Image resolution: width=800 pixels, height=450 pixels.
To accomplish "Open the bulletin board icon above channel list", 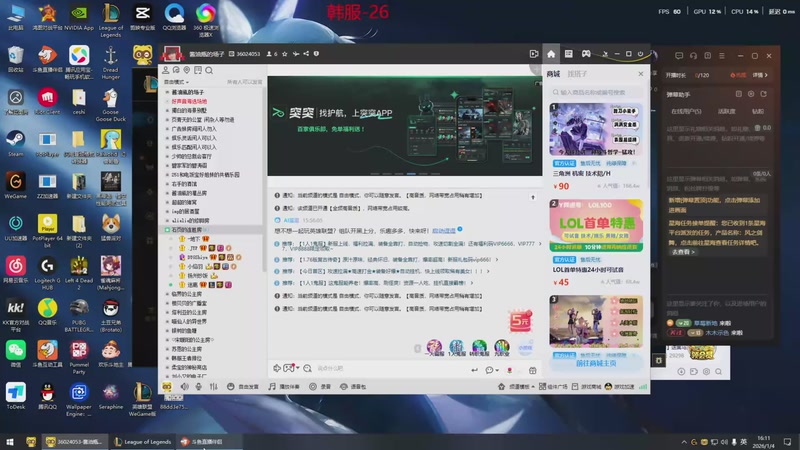I will (198, 70).
